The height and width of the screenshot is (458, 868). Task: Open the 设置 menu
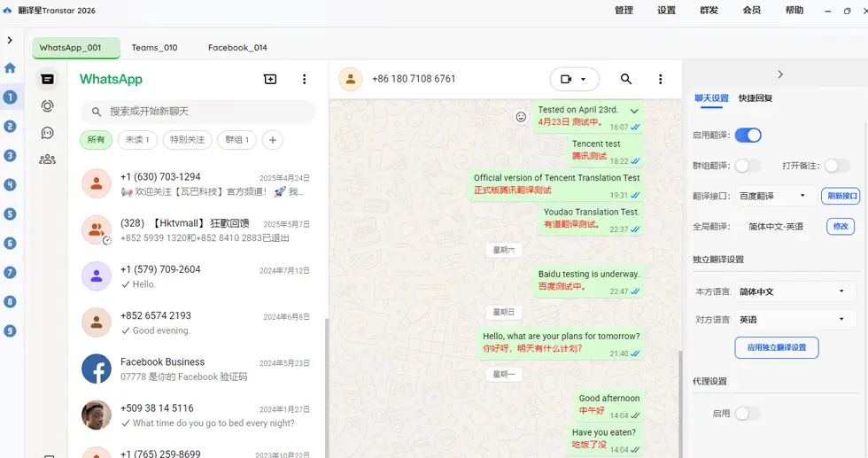[666, 10]
